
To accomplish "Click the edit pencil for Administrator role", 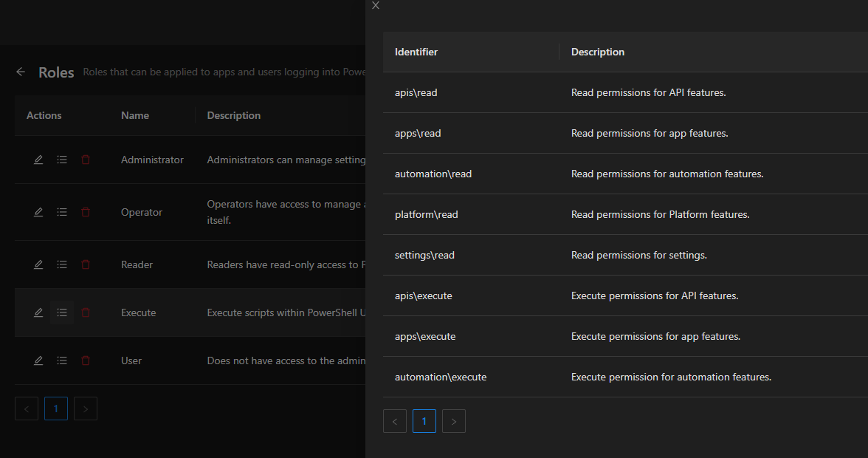I will (x=38, y=160).
